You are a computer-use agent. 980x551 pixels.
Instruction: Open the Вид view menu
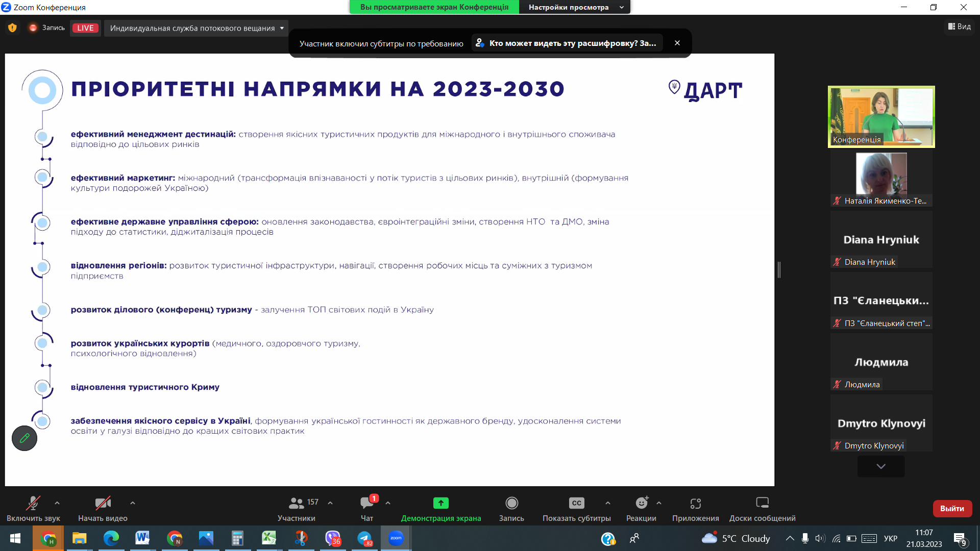click(x=960, y=27)
